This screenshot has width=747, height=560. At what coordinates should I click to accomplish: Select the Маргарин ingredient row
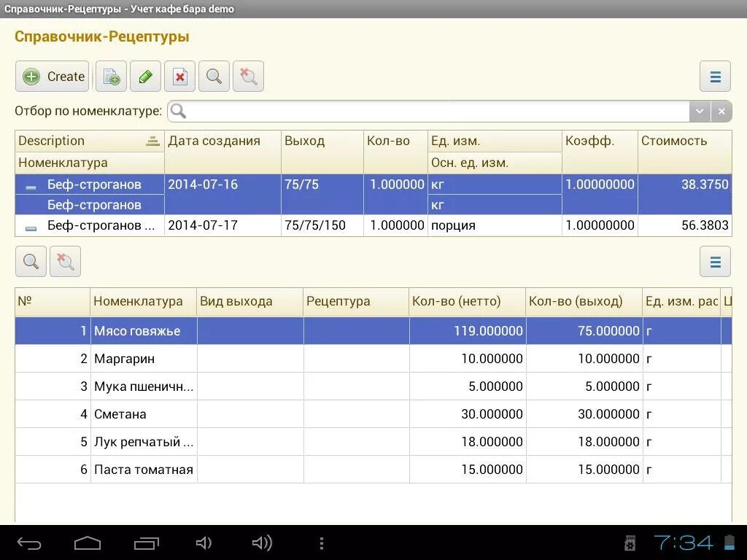click(x=373, y=359)
